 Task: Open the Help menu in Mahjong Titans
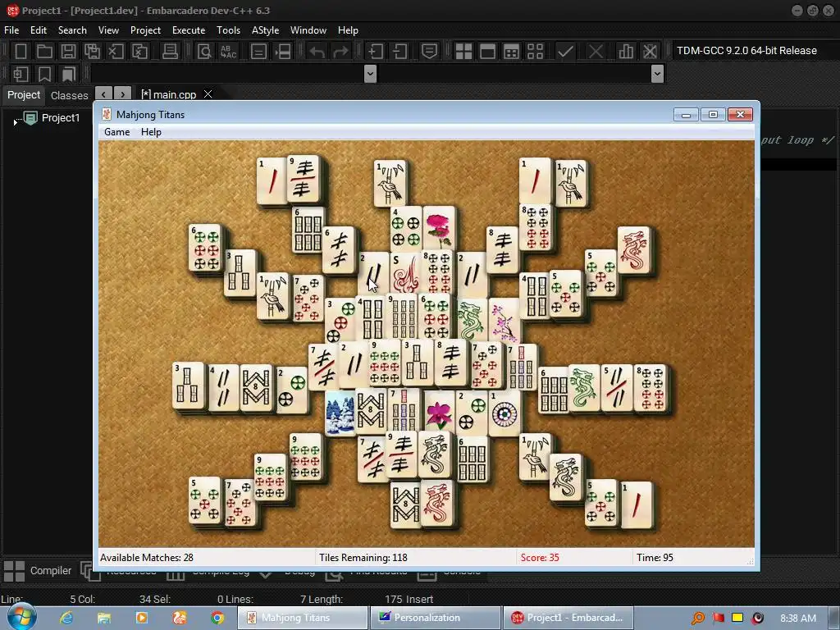[x=151, y=132]
